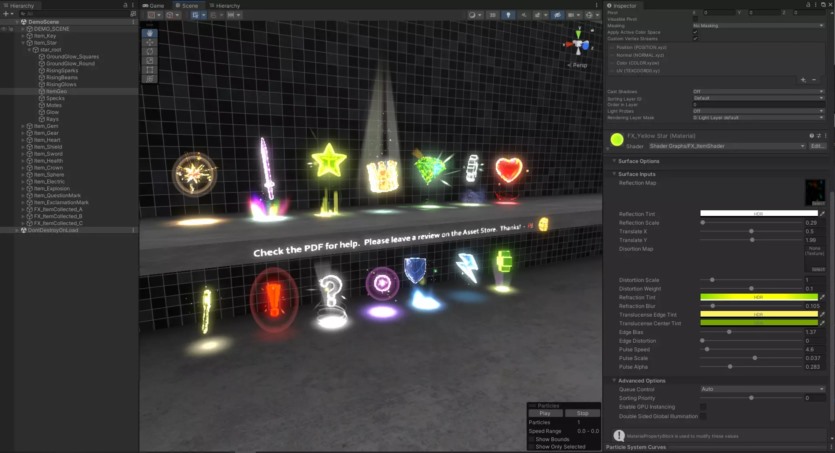Toggle 2D view mode button
The height and width of the screenshot is (453, 835).
pos(493,15)
